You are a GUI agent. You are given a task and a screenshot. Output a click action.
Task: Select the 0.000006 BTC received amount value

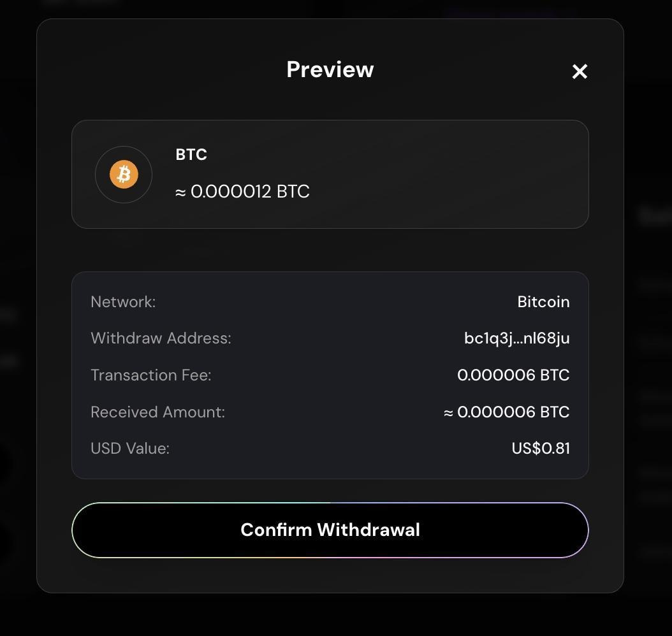[513, 412]
